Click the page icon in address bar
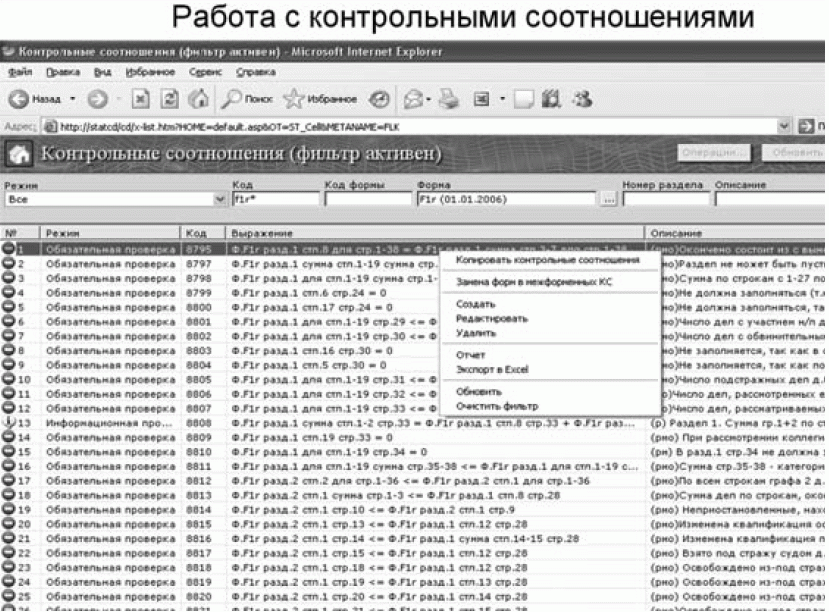Screen dimensions: 829x612 click(x=50, y=127)
